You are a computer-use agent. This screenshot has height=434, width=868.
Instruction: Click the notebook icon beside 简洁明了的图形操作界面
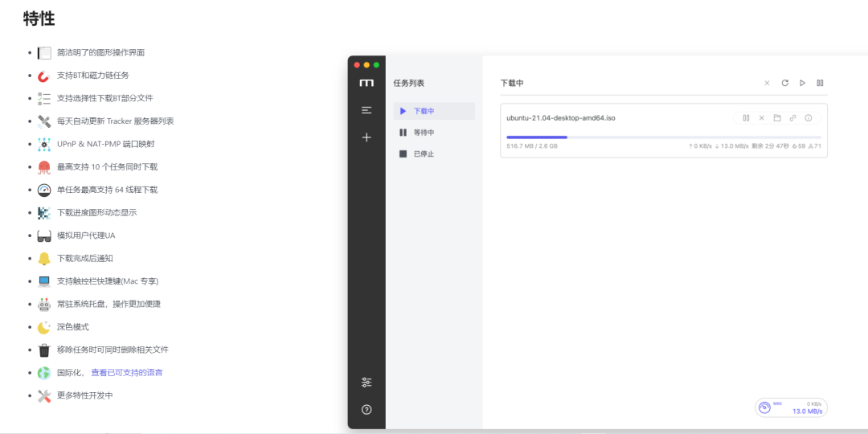[44, 53]
